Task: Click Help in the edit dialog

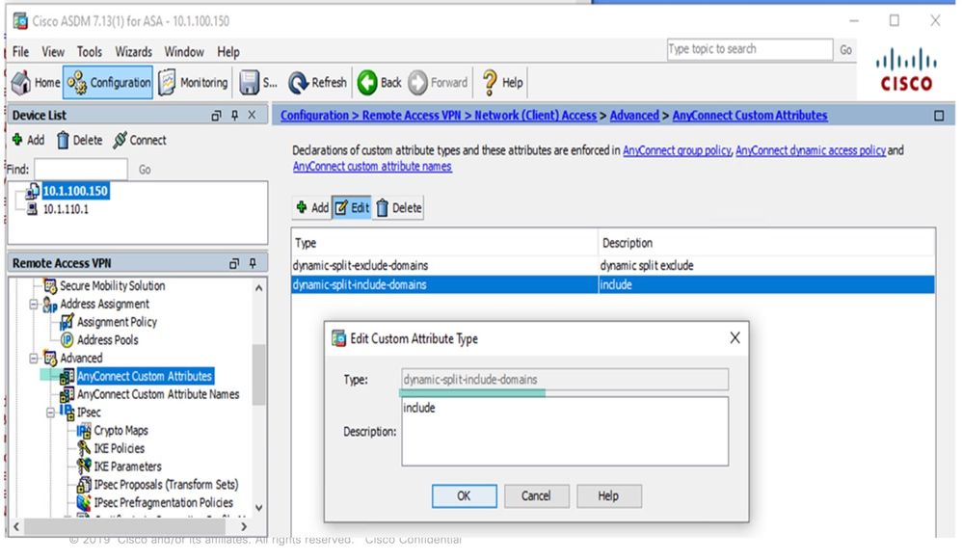Action: coord(608,495)
